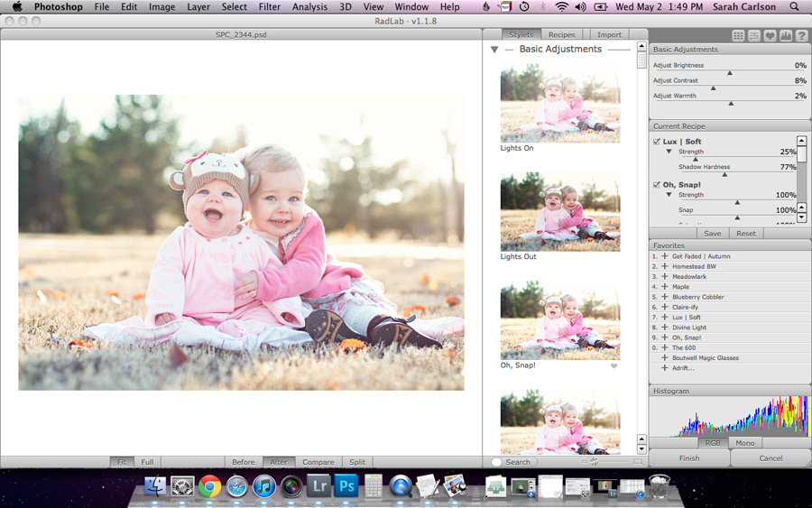
Task: Click the thumbnail size slider below stylets
Action: [594, 461]
